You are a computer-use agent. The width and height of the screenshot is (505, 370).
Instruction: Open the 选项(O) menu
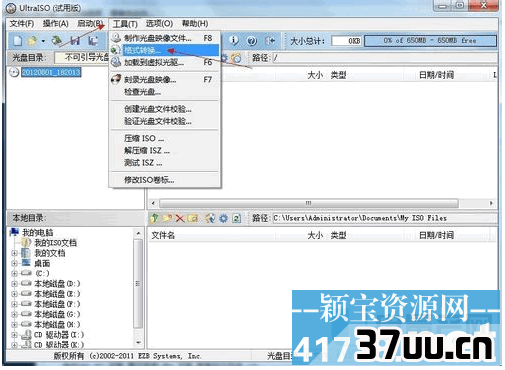159,23
